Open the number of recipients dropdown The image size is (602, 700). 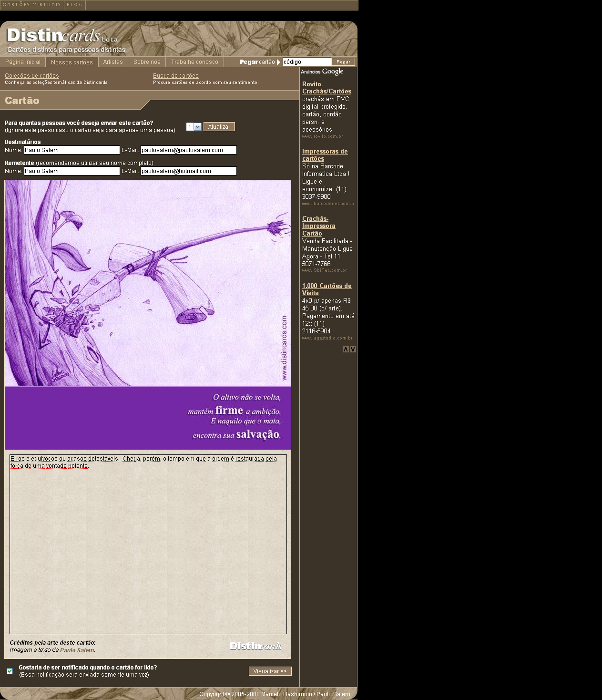(x=194, y=127)
